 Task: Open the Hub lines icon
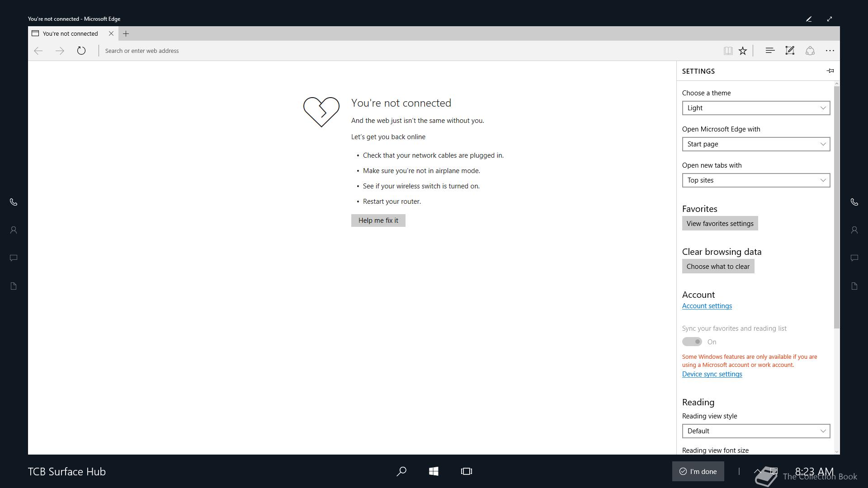770,51
